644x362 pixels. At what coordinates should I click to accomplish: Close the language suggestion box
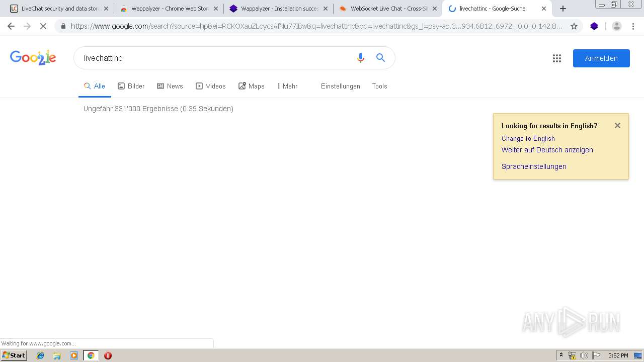[617, 126]
